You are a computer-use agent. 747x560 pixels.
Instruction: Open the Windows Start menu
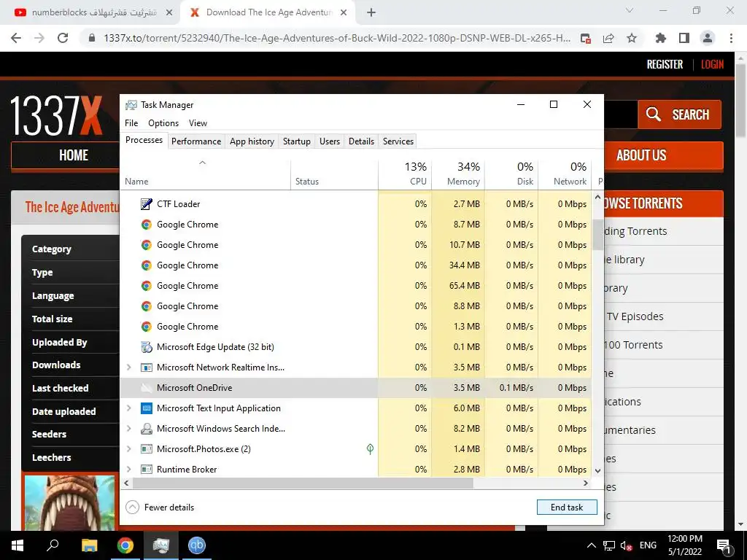point(18,545)
